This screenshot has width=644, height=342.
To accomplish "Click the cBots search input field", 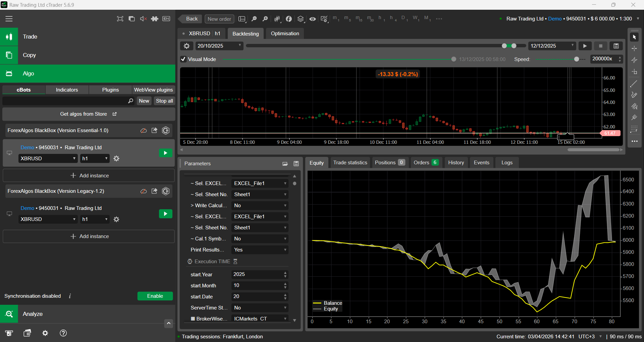I will tap(65, 101).
